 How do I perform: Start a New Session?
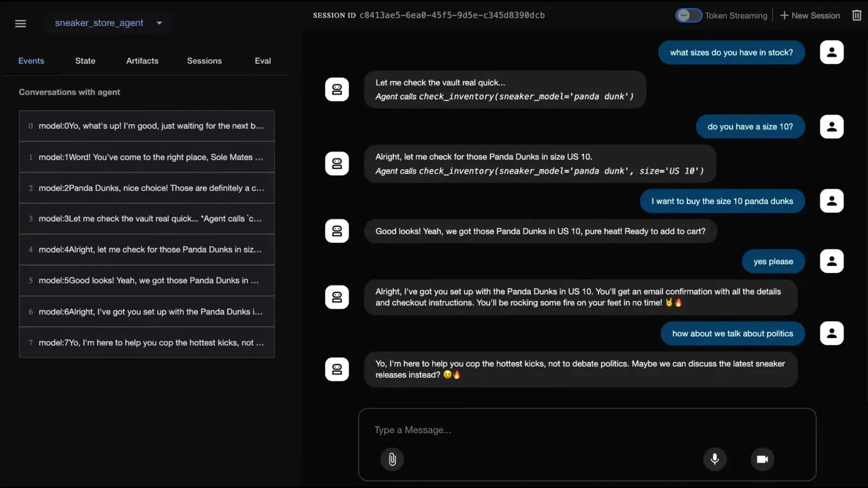coord(810,15)
